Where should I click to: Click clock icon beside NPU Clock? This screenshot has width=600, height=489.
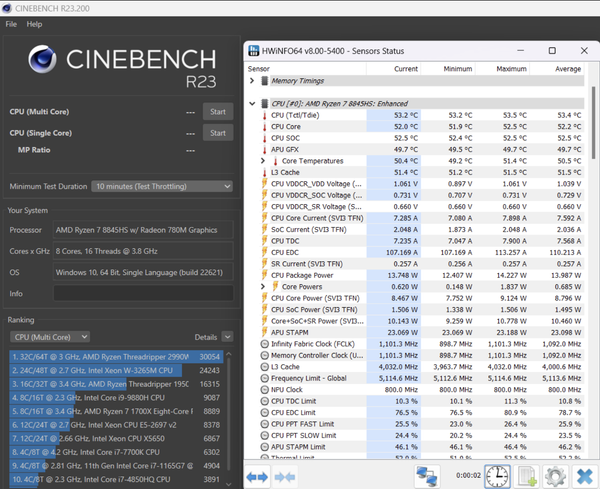pos(264,390)
